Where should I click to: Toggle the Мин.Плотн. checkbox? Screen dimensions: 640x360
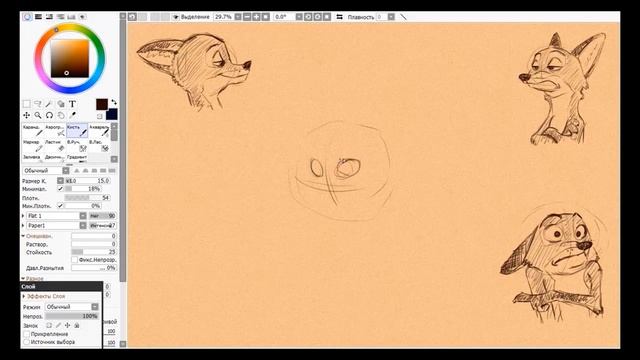(60, 206)
